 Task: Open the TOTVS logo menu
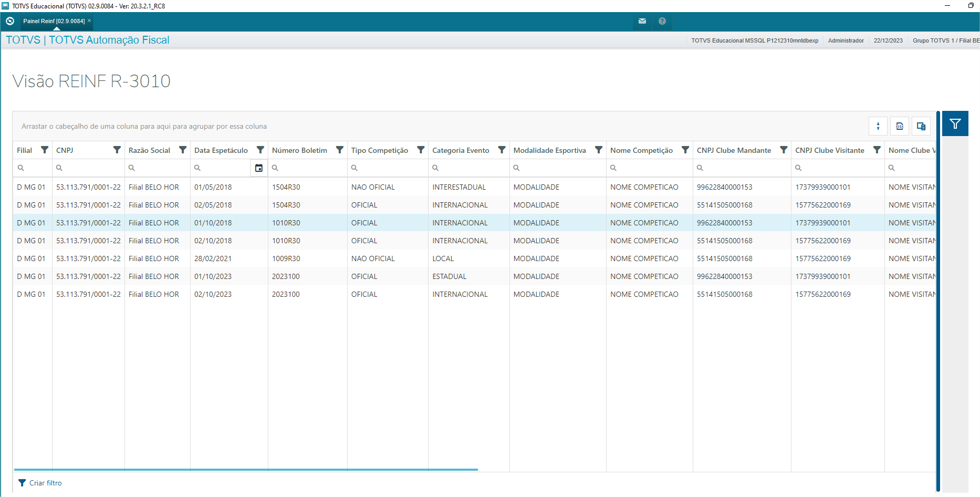click(x=10, y=21)
